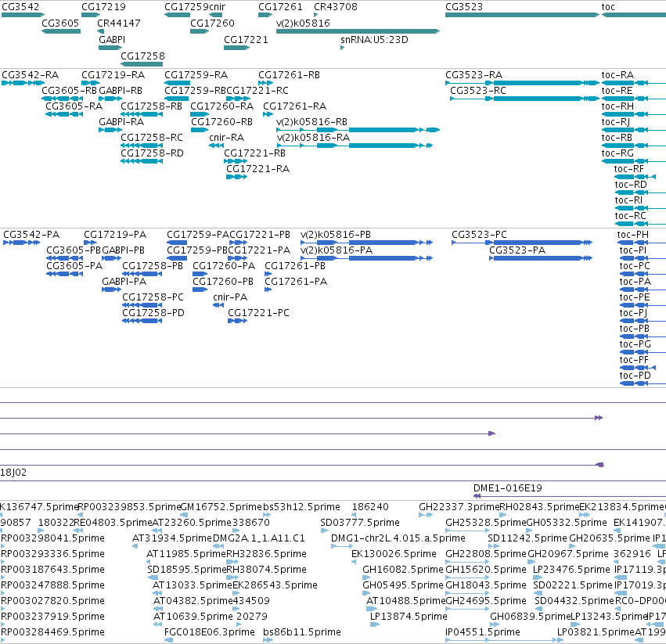Click protein toc-PH
Viewport: 666px width, 644px height.
coord(633,235)
